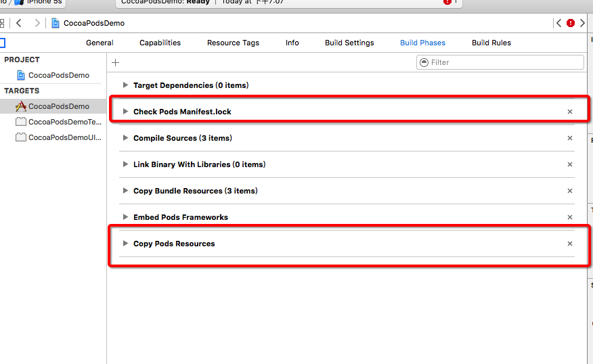The image size is (593, 364).
Task: Open the Resource Tags tab
Action: click(233, 43)
